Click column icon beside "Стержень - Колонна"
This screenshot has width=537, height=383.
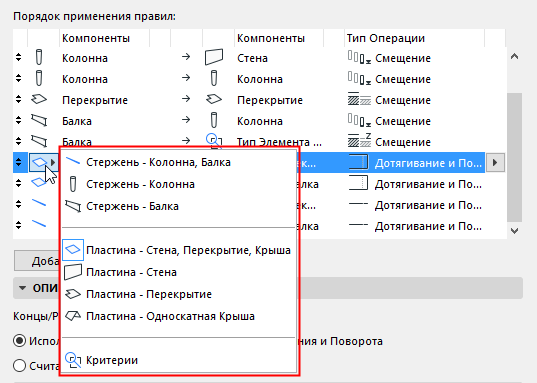pos(73,184)
